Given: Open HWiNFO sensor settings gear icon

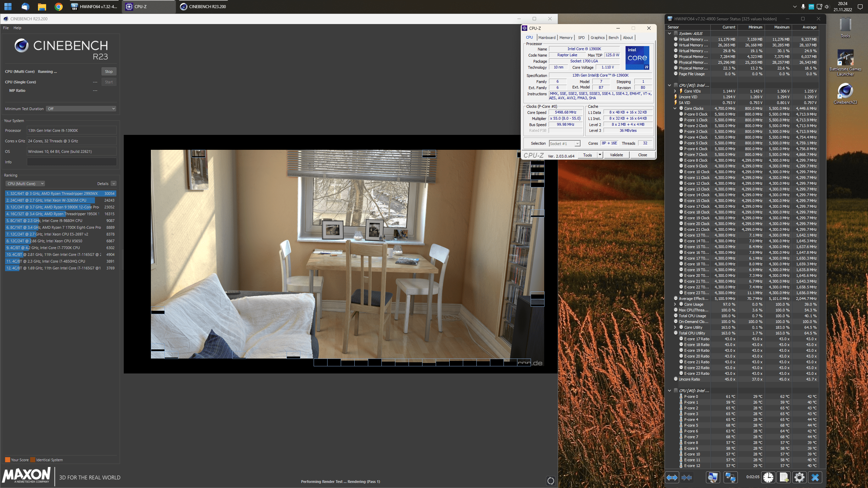Looking at the screenshot, I should tap(799, 477).
